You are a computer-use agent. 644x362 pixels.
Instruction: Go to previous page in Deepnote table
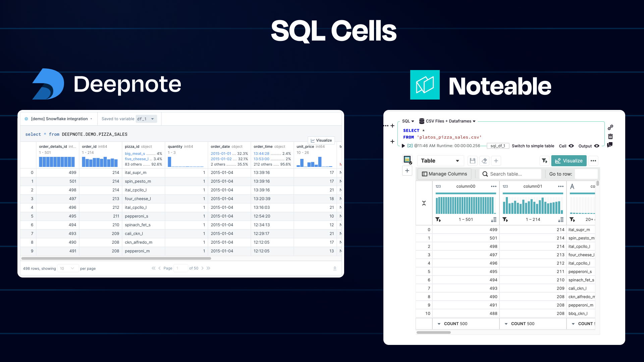pyautogui.click(x=159, y=268)
